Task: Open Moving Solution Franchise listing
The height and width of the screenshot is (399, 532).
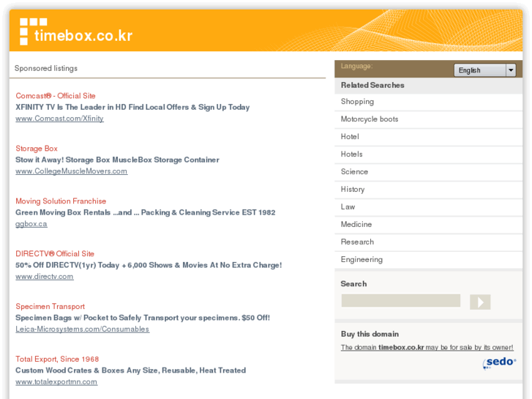Action: pos(61,201)
